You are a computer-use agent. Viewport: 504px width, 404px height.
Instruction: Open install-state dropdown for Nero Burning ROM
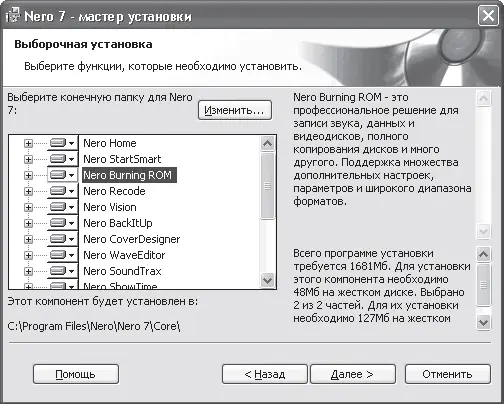point(62,175)
